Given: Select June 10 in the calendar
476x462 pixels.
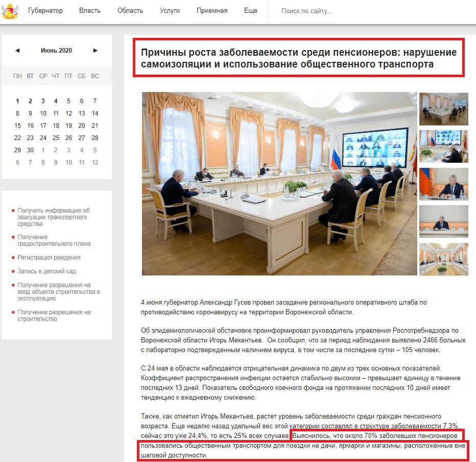Looking at the screenshot, I should point(43,113).
